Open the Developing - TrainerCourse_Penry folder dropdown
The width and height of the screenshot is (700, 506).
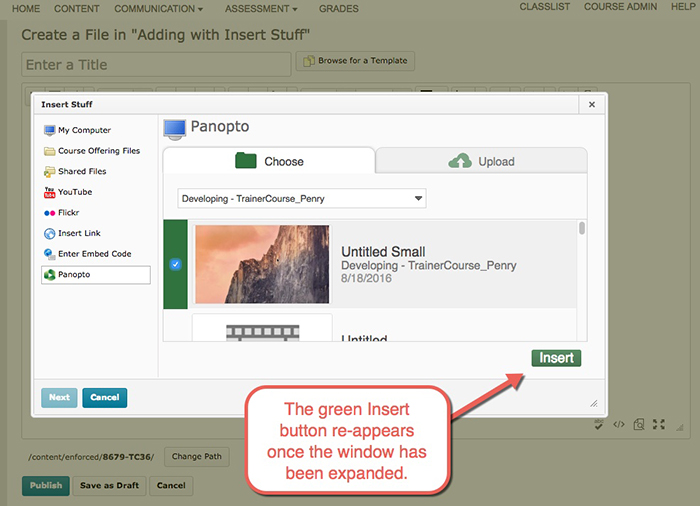pyautogui.click(x=301, y=198)
